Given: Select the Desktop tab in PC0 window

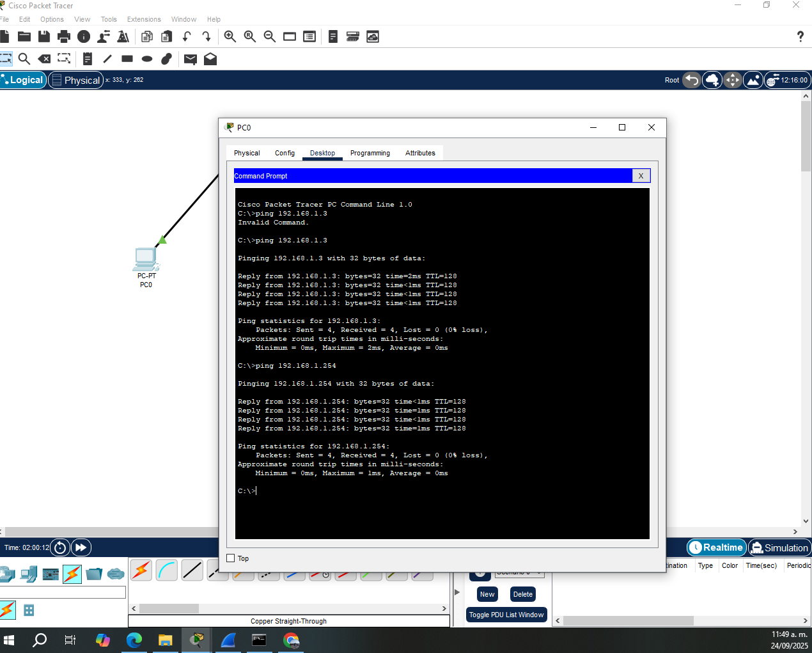Looking at the screenshot, I should pyautogui.click(x=322, y=153).
